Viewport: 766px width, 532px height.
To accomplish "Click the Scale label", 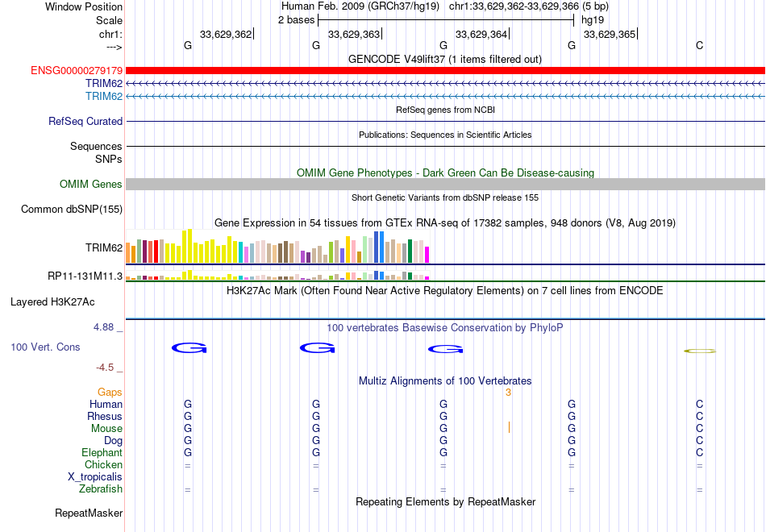I will (x=109, y=20).
